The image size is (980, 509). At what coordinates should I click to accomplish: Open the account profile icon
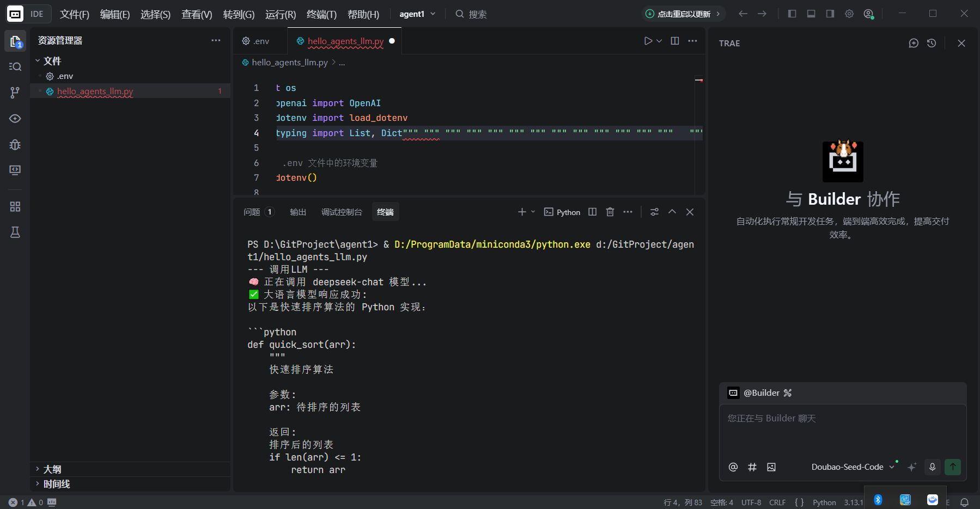pyautogui.click(x=869, y=14)
